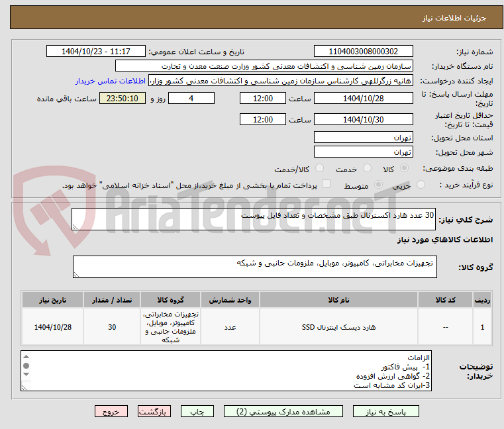The image size is (504, 429).
Task: Click the item code cell showing --
Action: pyautogui.click(x=445, y=327)
